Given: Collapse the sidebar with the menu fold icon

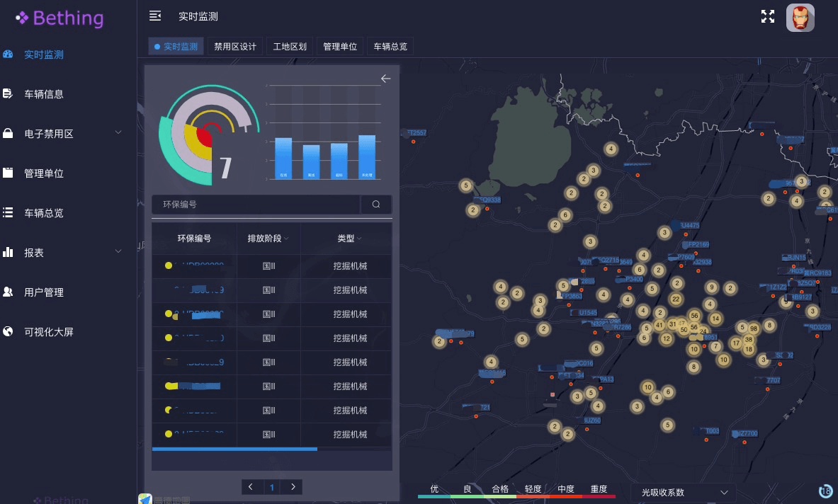Looking at the screenshot, I should tap(155, 16).
